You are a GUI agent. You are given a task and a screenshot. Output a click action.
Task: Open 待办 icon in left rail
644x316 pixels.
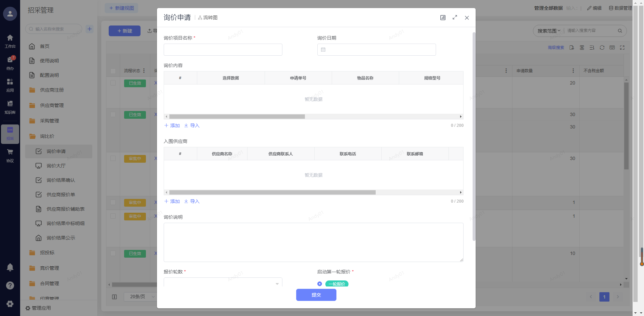[10, 63]
